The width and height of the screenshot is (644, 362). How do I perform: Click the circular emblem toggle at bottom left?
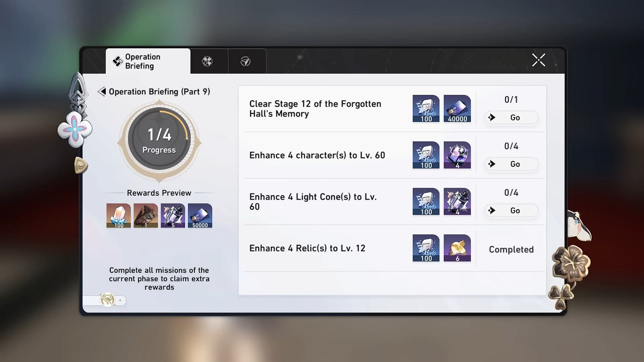[x=108, y=300]
